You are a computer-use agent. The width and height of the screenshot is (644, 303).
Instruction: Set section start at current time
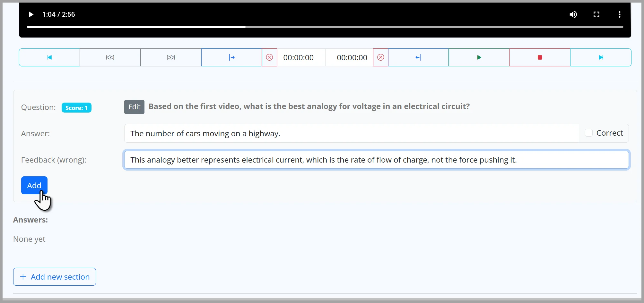coord(231,57)
